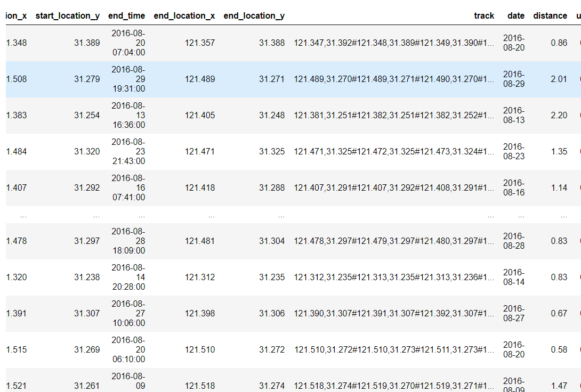
Task: Click start_location_y value 31.269
Action: tap(87, 350)
